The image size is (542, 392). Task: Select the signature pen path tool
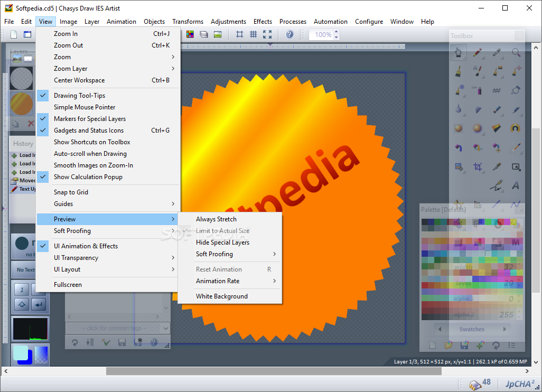pos(497,185)
